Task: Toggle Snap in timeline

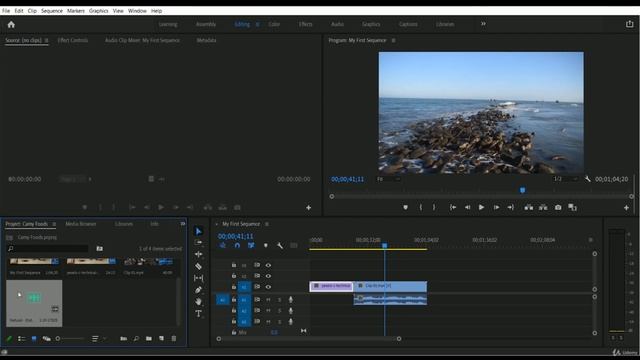Action: 237,245
